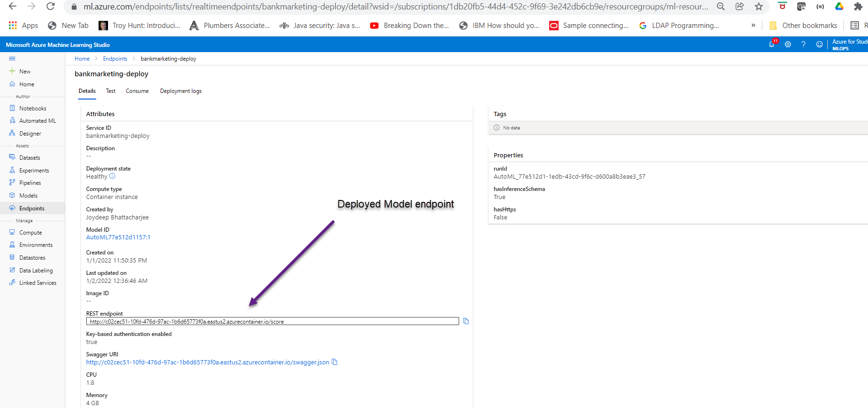Open Other bookmarks folder
Screen dimensions: 868x408
click(803, 25)
